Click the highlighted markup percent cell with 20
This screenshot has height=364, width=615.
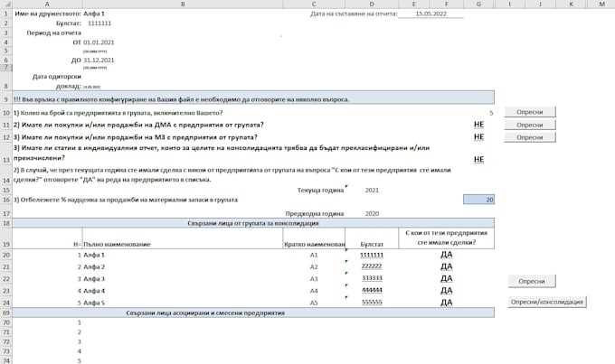click(479, 200)
